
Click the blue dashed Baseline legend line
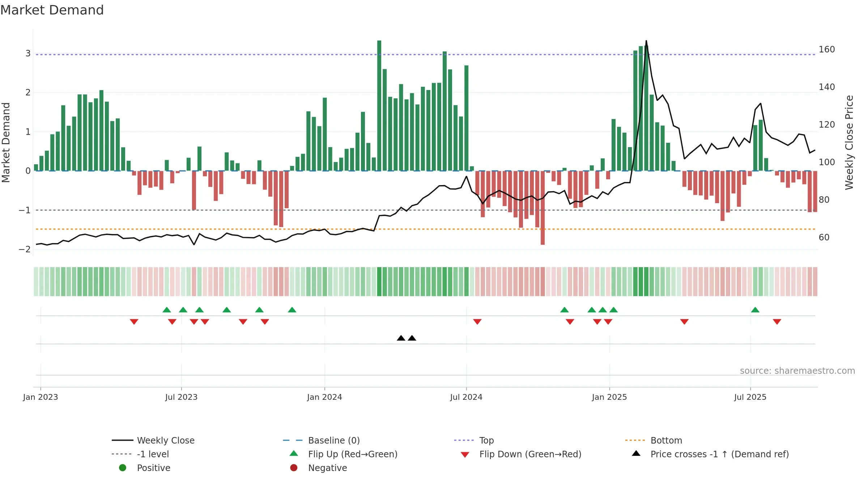click(293, 440)
